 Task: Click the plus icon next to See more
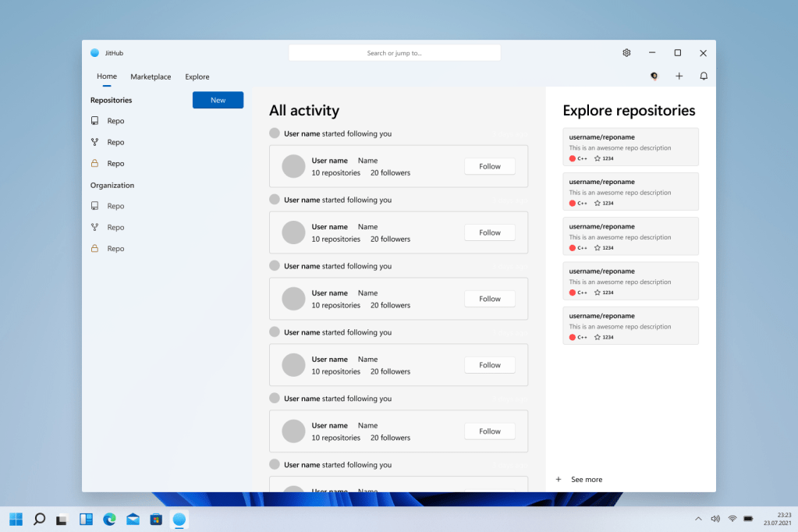(559, 480)
